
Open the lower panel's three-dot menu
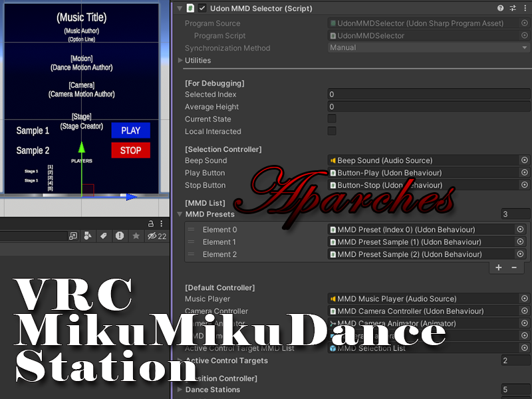162,223
